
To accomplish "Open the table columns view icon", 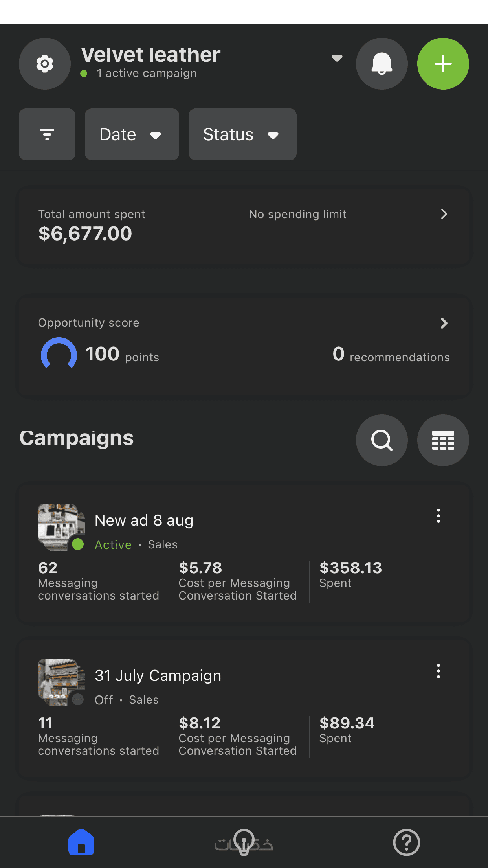I will point(443,440).
